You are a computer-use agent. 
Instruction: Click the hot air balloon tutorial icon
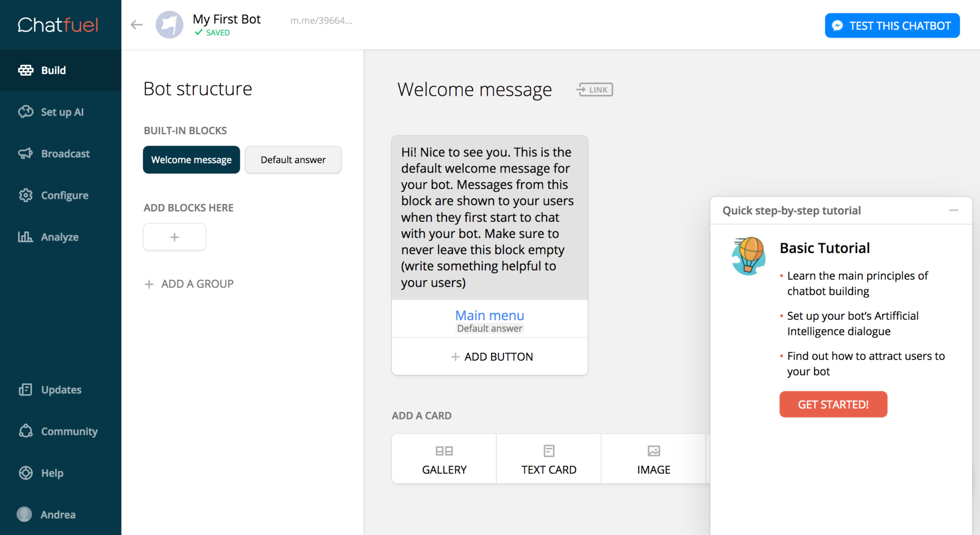pos(749,256)
